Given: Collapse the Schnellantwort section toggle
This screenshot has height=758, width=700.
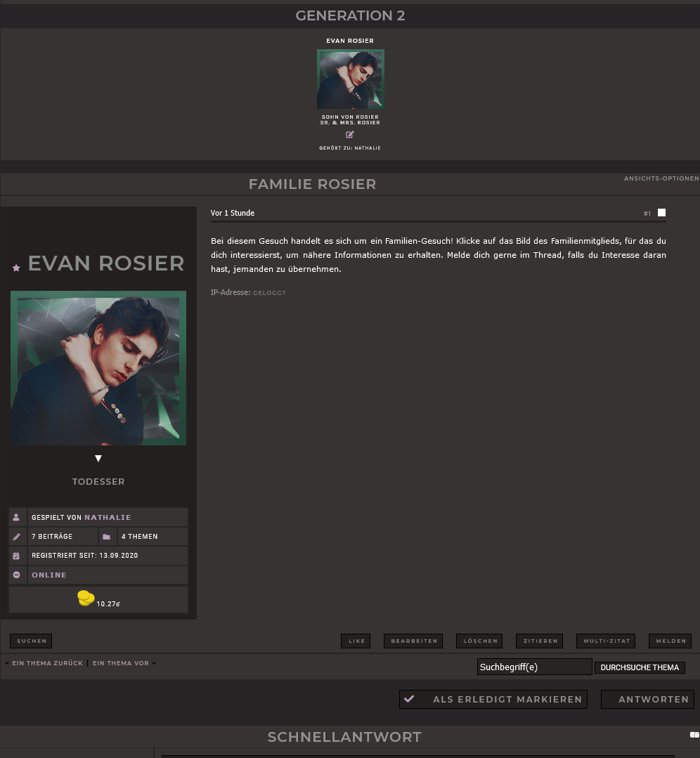Looking at the screenshot, I should point(694,735).
